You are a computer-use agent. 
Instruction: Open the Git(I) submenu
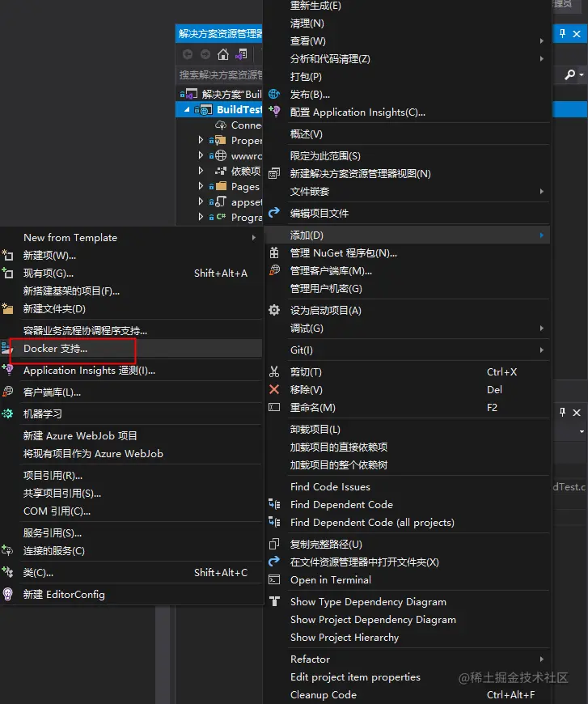pos(407,350)
